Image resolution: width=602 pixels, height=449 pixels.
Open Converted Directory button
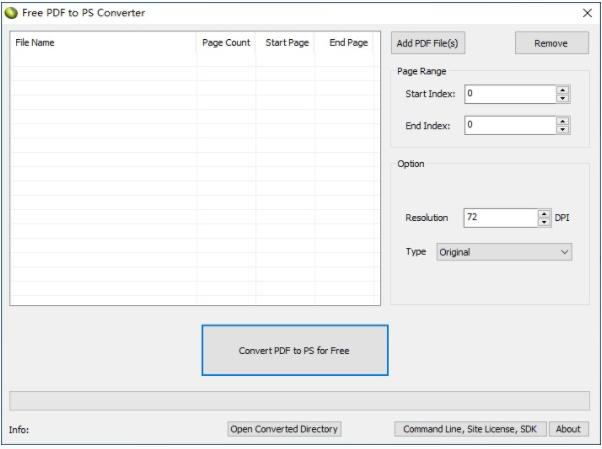[x=284, y=429]
